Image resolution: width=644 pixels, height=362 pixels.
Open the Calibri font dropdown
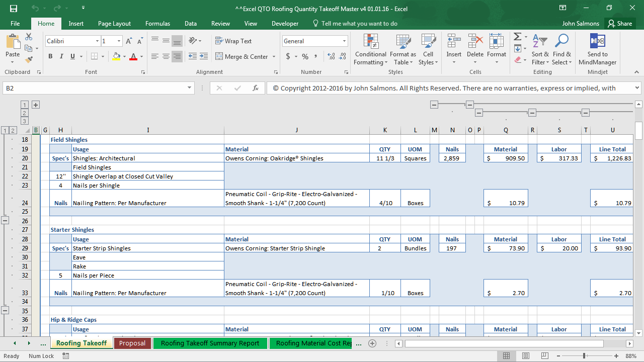click(x=97, y=41)
